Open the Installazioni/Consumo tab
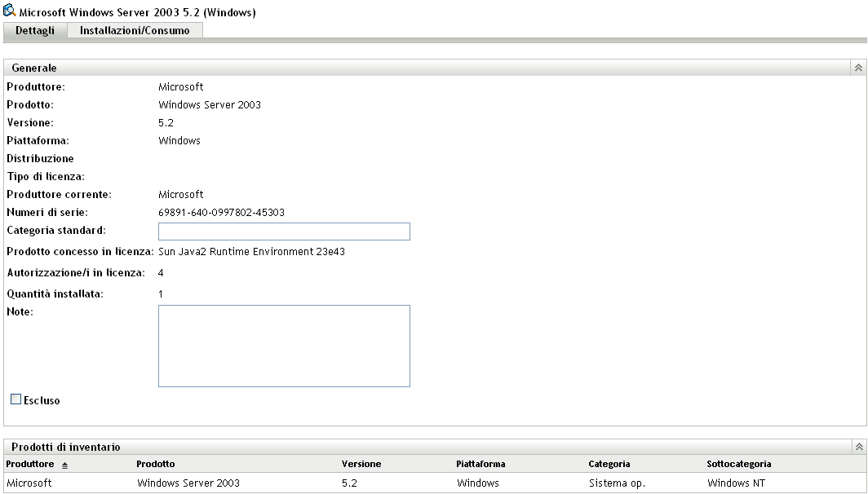The image size is (868, 494). pyautogui.click(x=135, y=30)
